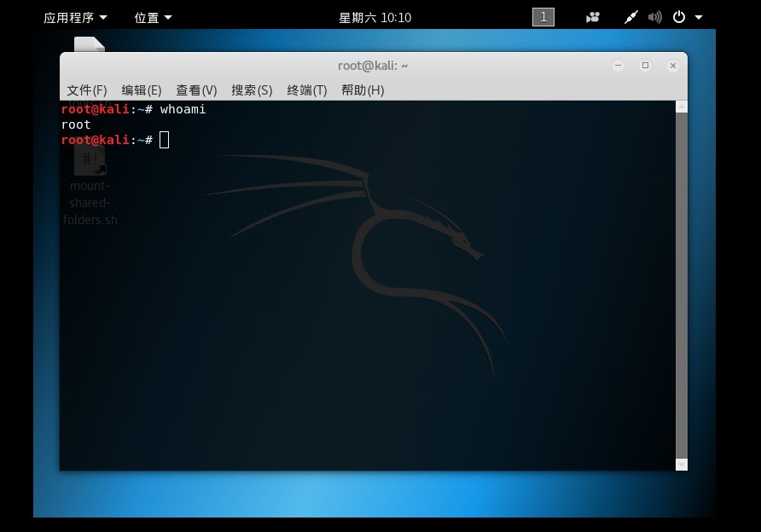The image size is (761, 532).
Task: Open the 搜索(S) menu
Action: click(252, 90)
